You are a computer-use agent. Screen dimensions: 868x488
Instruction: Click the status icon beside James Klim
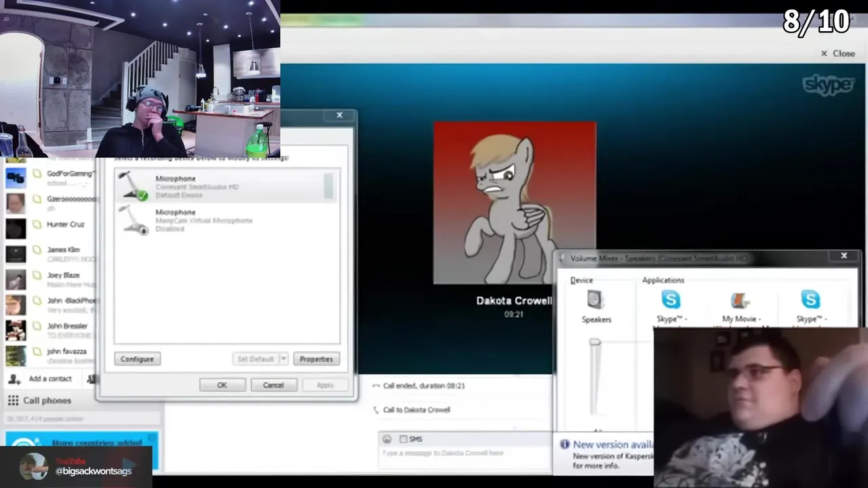point(37,250)
